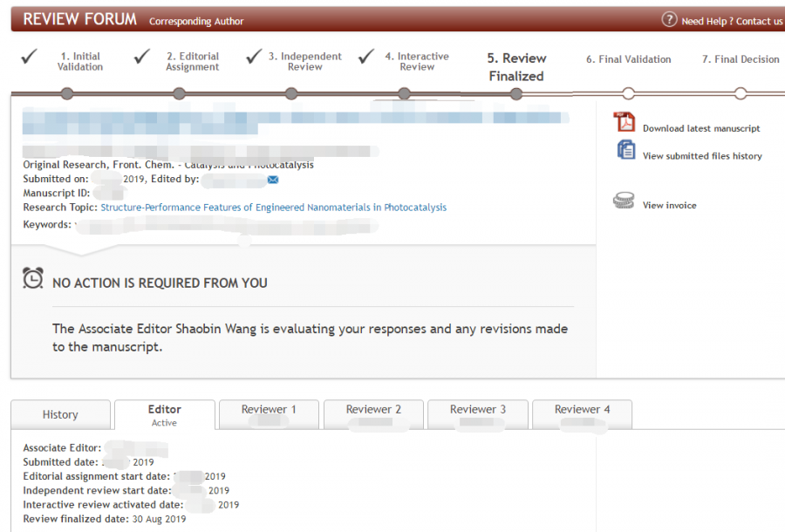Click 'NO ACTION IS REQUIRED FROM YOU' heading
The image size is (785, 532).
pos(160,283)
